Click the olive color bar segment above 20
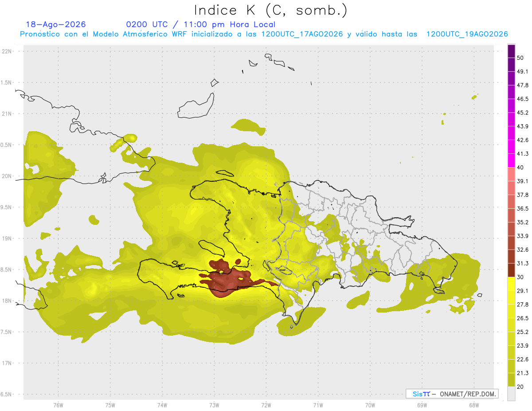 point(512,380)
